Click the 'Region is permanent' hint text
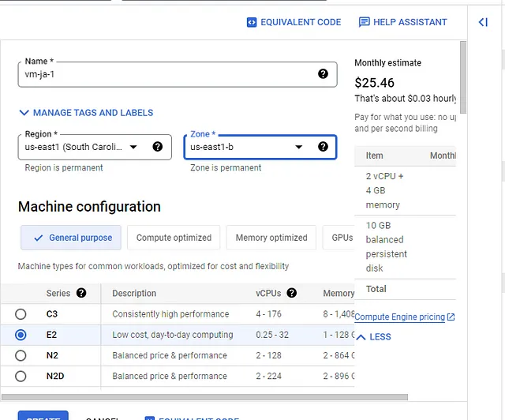505x420 pixels. click(x=64, y=168)
